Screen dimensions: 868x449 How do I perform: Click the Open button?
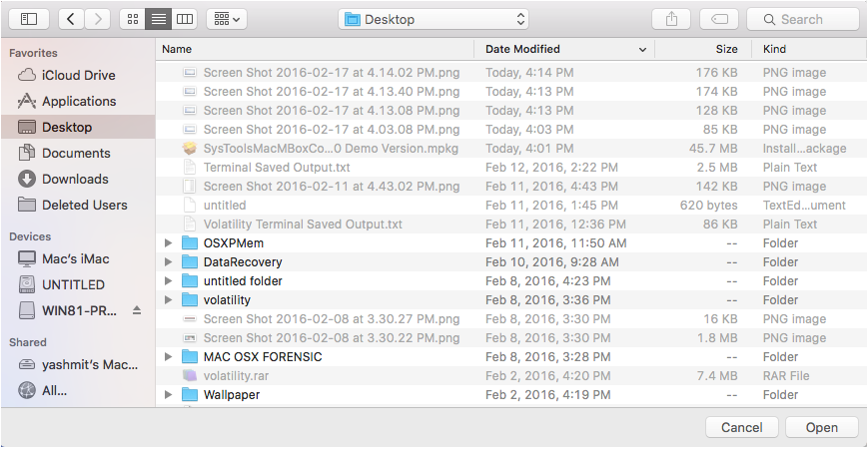[821, 427]
